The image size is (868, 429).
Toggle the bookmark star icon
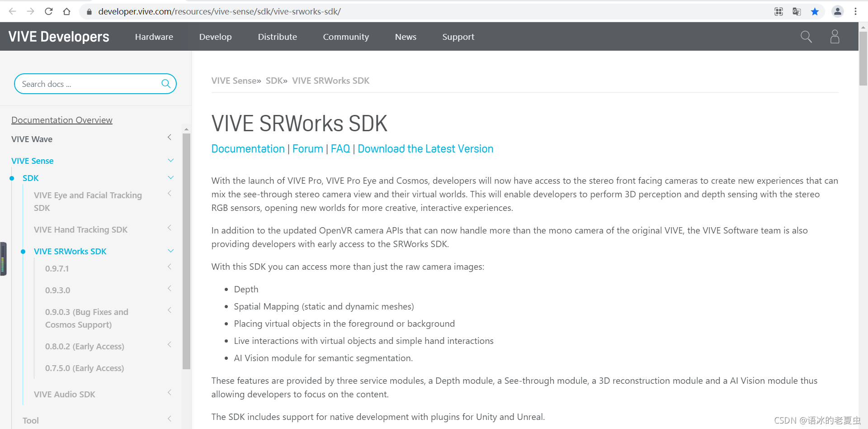pyautogui.click(x=815, y=12)
